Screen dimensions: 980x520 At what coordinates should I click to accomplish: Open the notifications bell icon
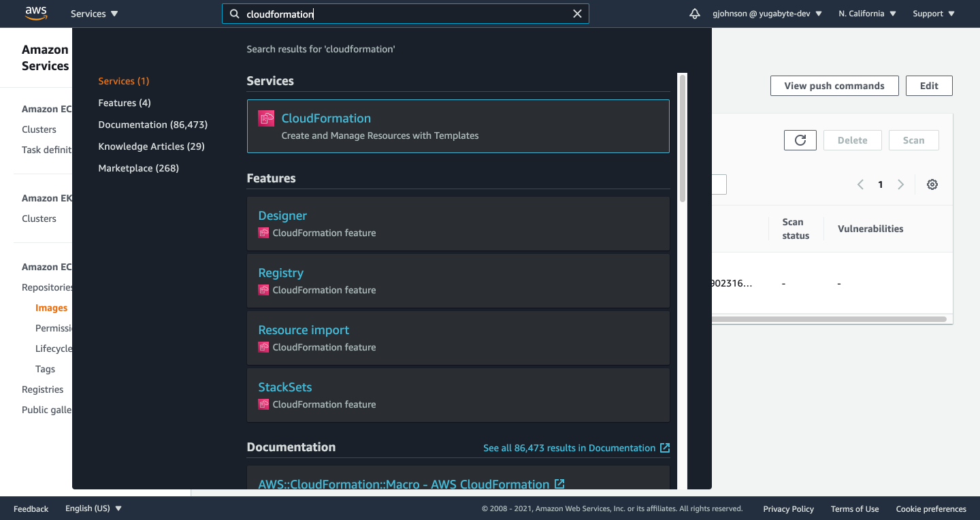coord(695,14)
